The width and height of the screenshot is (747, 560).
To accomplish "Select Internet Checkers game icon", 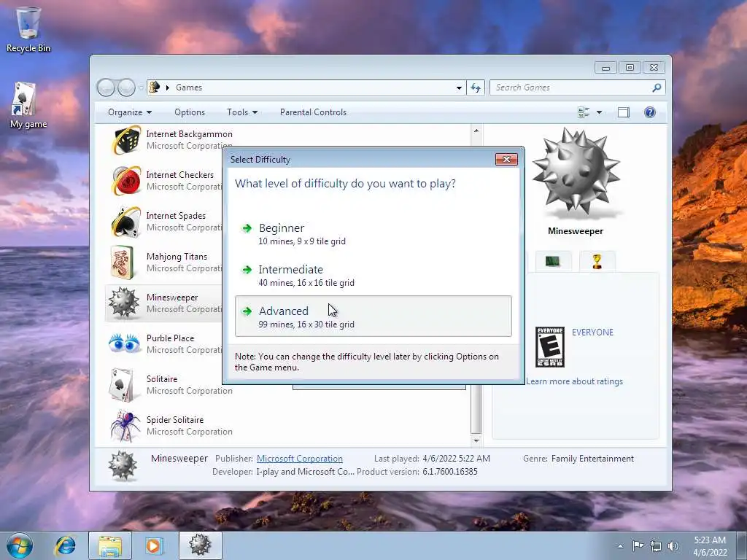I will coord(125,181).
